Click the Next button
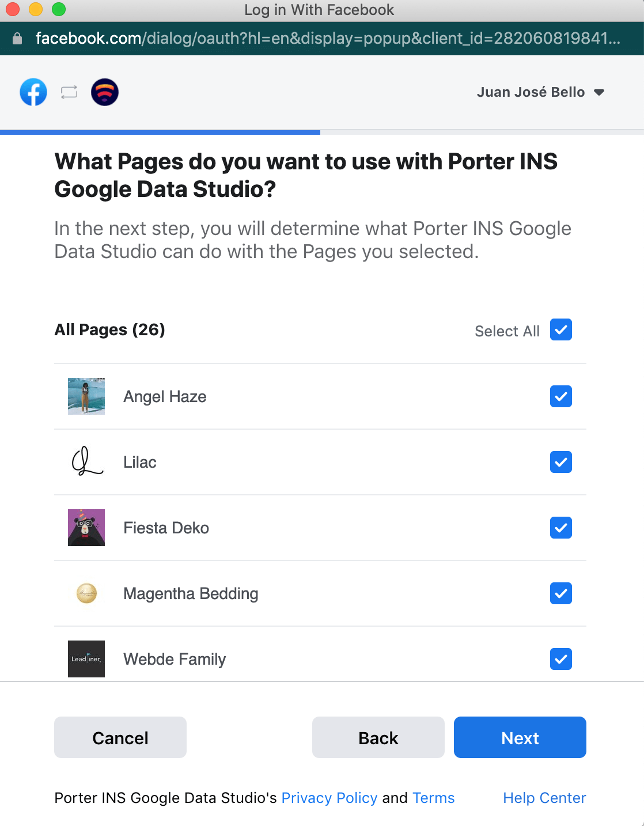The height and width of the screenshot is (826, 644). point(520,737)
